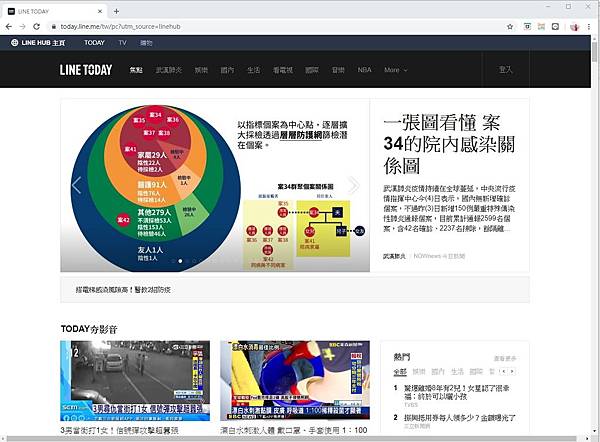Select the 焦點 navigation tab
The height and width of the screenshot is (442, 600).
[x=136, y=70]
